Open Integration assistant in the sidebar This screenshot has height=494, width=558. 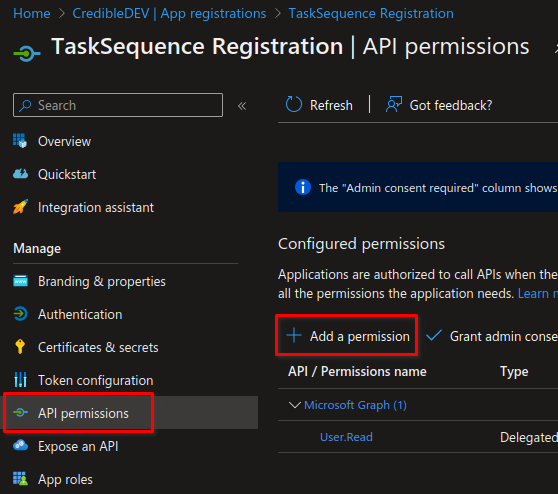tap(96, 207)
